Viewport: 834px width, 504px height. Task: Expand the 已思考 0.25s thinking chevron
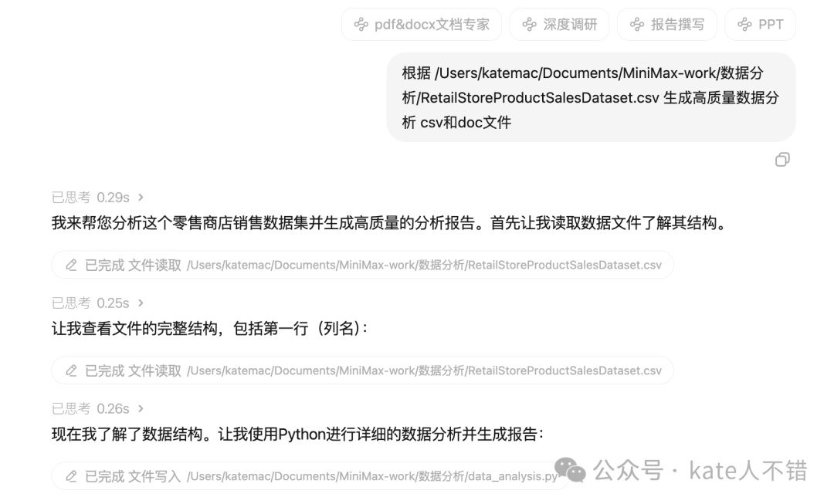click(141, 303)
